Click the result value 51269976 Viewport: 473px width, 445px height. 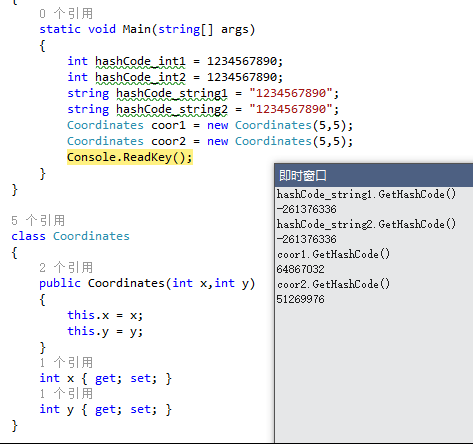(x=300, y=299)
